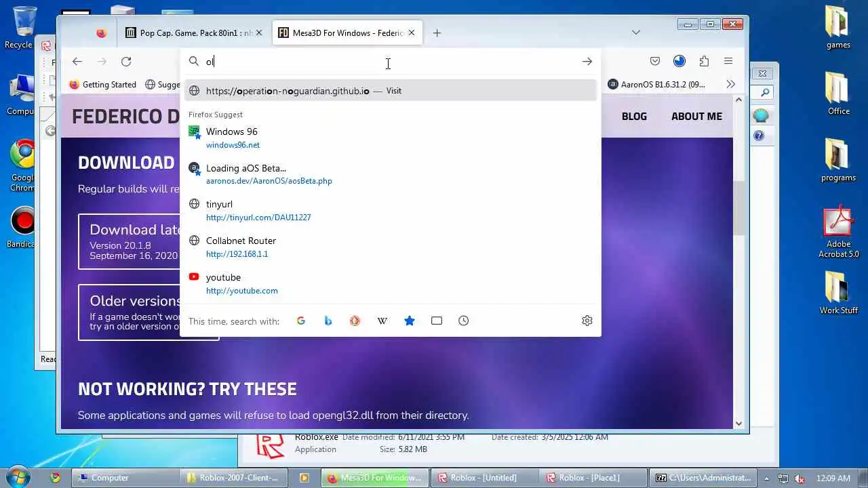Open the Firefox extensions puzzle icon
Screen dimensions: 868x488
[x=704, y=62]
